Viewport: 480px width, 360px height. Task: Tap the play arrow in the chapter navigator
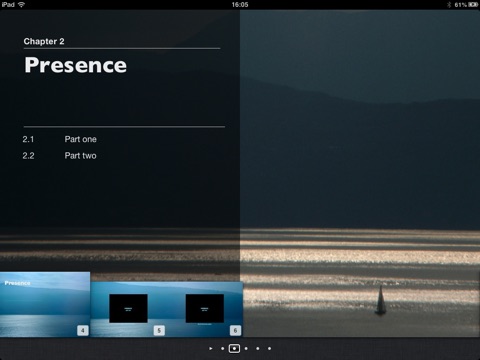coord(211,348)
